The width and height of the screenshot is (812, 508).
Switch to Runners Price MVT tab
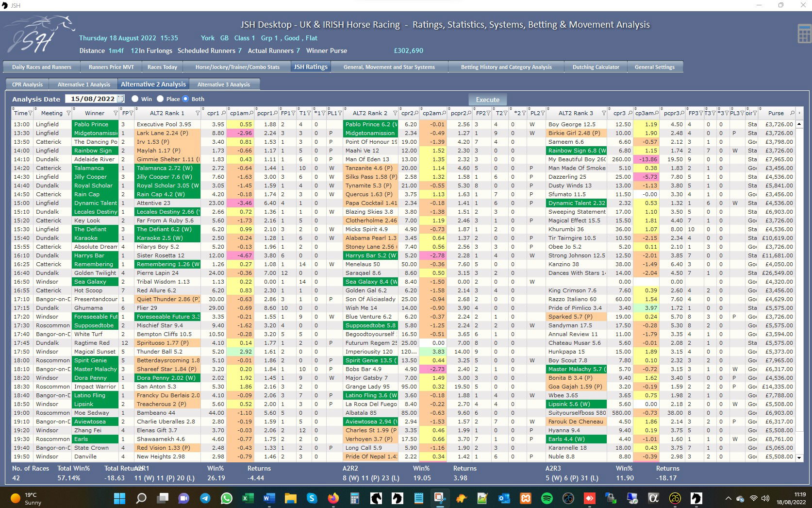(111, 67)
